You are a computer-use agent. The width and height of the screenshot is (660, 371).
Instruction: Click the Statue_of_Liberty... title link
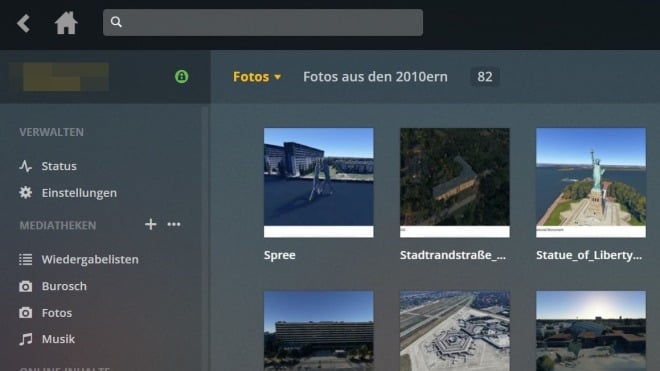pyautogui.click(x=589, y=255)
